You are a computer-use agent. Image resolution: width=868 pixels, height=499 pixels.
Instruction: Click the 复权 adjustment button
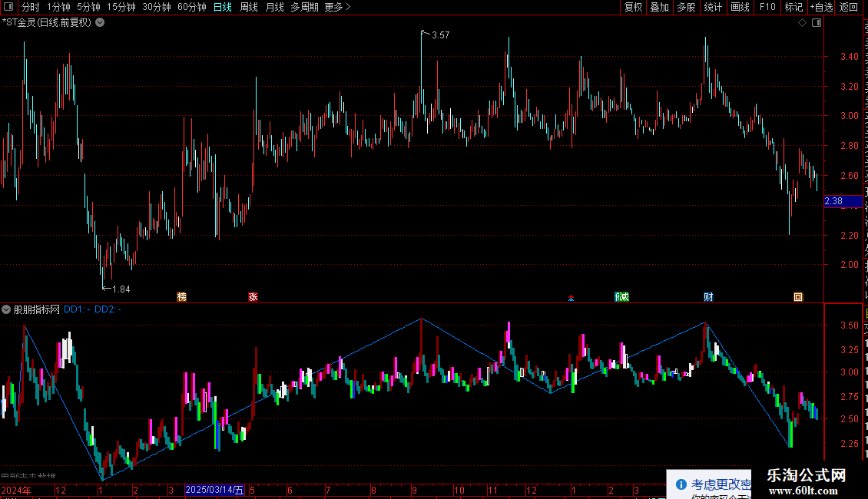pyautogui.click(x=633, y=7)
